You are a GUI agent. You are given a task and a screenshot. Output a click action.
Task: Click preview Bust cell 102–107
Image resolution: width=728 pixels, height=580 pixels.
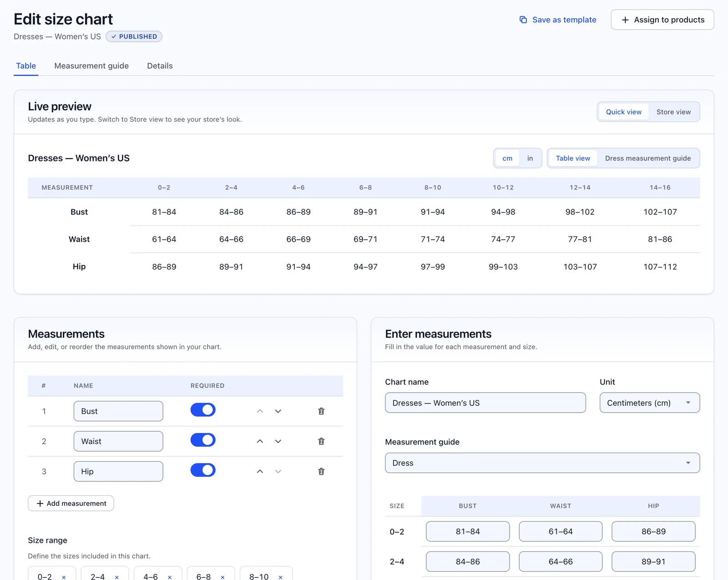click(660, 212)
